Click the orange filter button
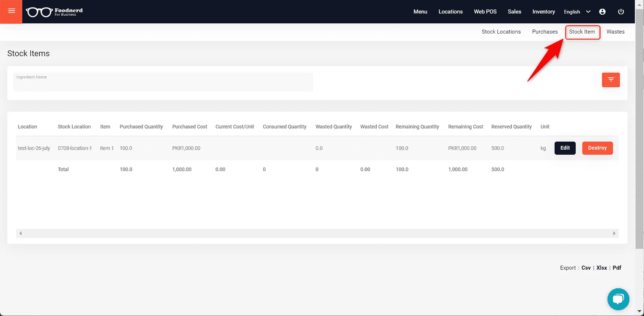Image resolution: width=644 pixels, height=316 pixels. 611,80
